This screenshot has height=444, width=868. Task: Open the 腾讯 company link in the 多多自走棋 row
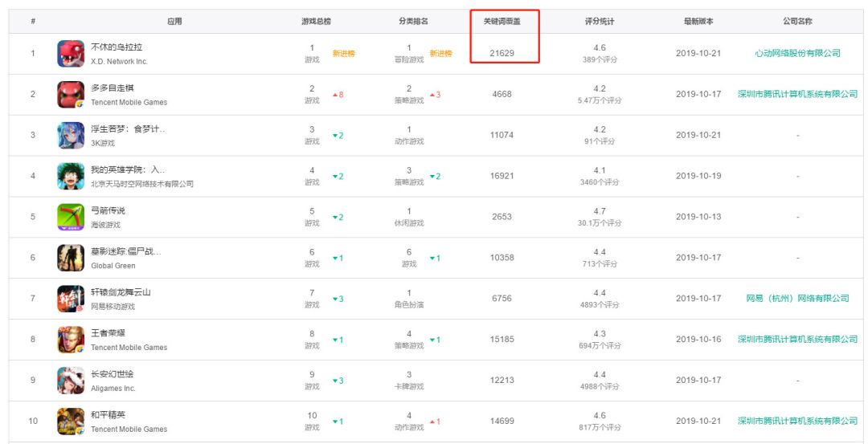pyautogui.click(x=797, y=94)
